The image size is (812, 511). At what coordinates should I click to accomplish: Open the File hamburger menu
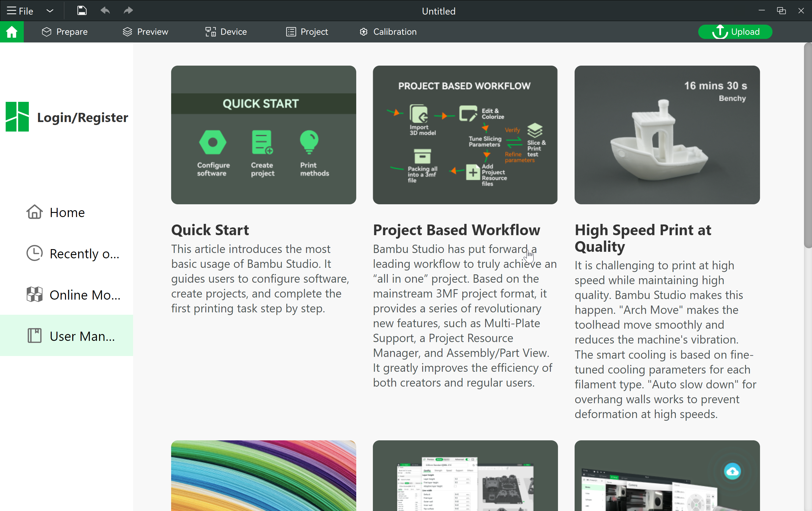pos(20,11)
